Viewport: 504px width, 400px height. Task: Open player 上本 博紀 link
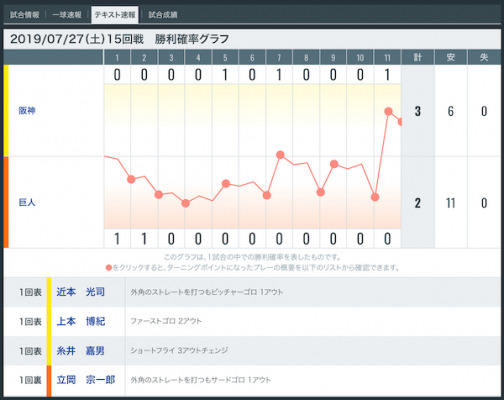[x=81, y=321]
